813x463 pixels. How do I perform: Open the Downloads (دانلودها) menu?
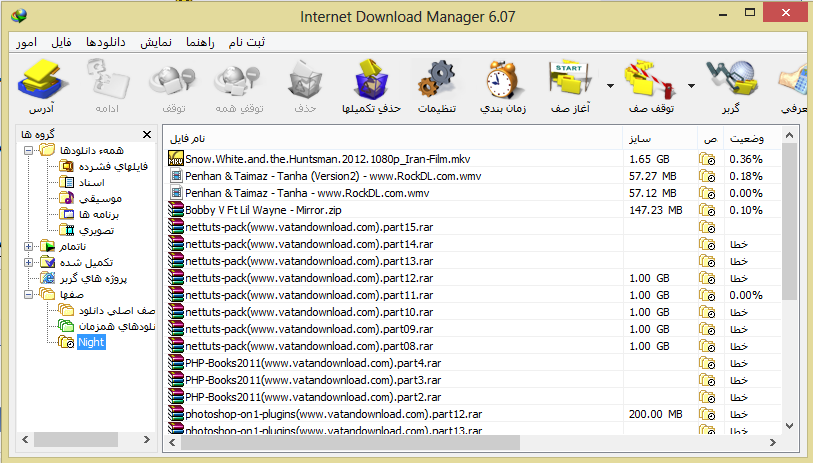(x=106, y=42)
